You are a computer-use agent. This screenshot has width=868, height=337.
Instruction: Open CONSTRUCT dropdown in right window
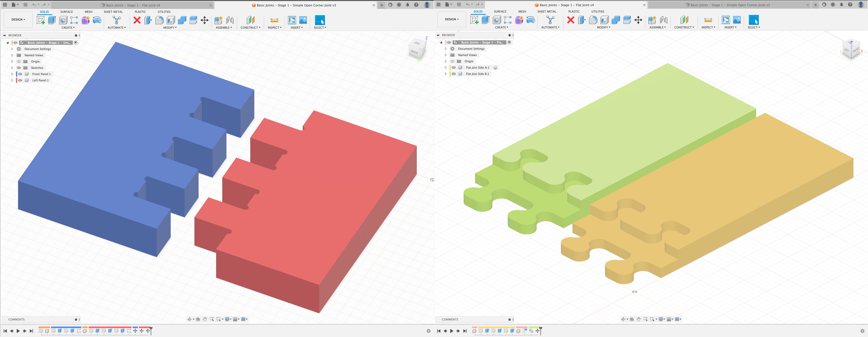pyautogui.click(x=684, y=27)
